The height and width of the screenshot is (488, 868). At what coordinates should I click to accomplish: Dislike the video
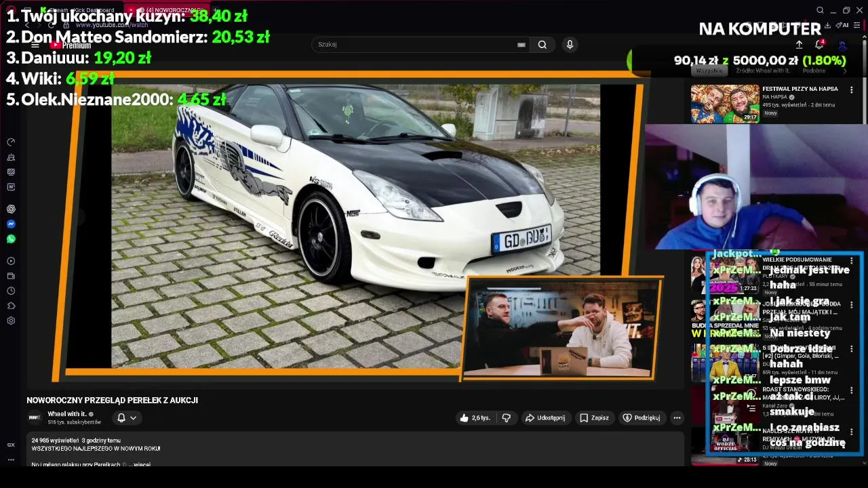506,418
